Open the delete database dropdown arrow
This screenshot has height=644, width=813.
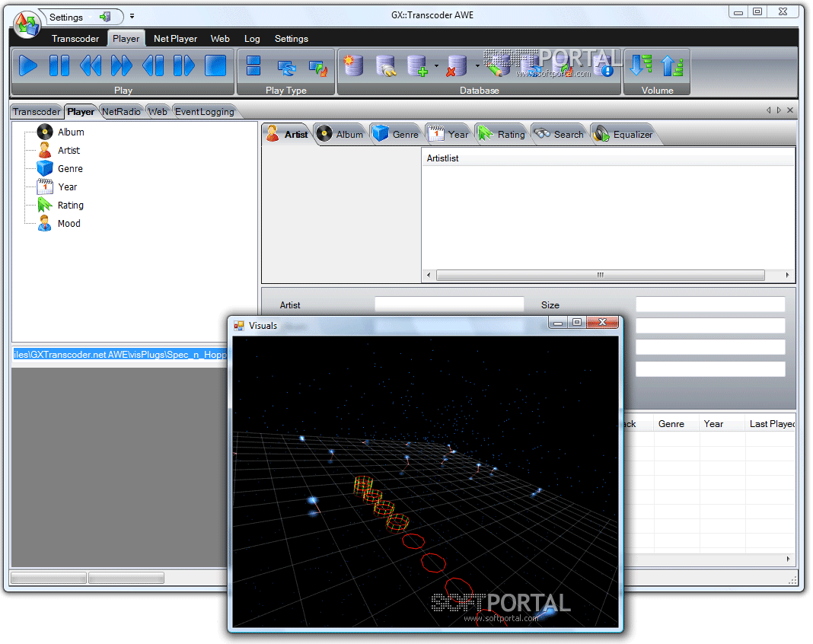point(477,66)
